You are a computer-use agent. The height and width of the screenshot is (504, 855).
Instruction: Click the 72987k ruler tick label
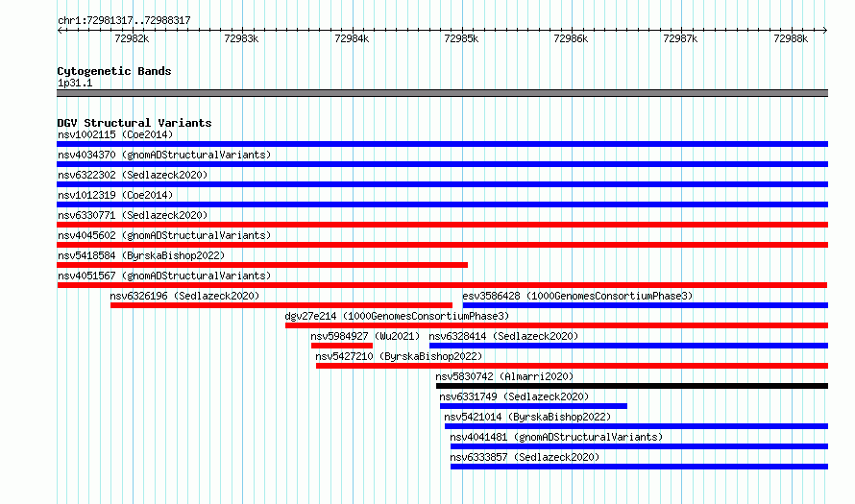point(680,38)
